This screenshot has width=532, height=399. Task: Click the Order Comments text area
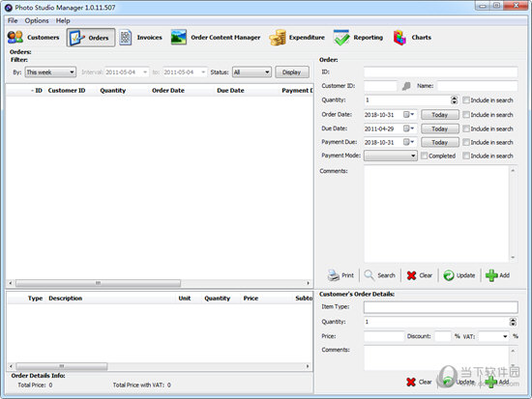pos(436,214)
